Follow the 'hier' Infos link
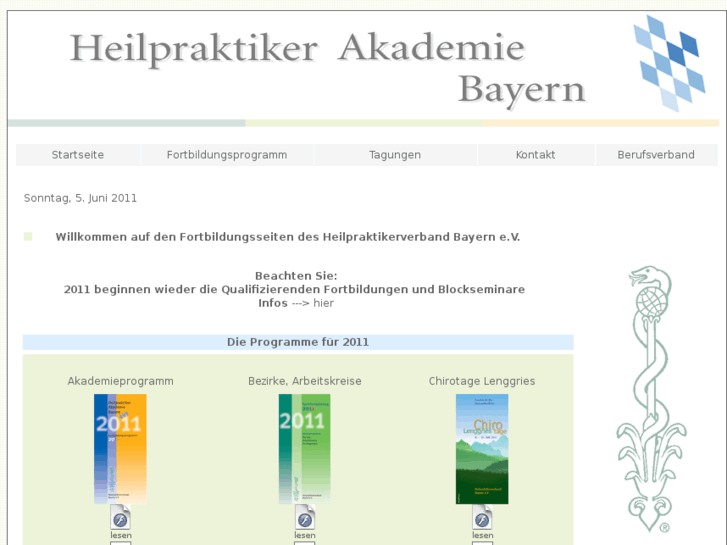The image size is (727, 545). click(324, 303)
